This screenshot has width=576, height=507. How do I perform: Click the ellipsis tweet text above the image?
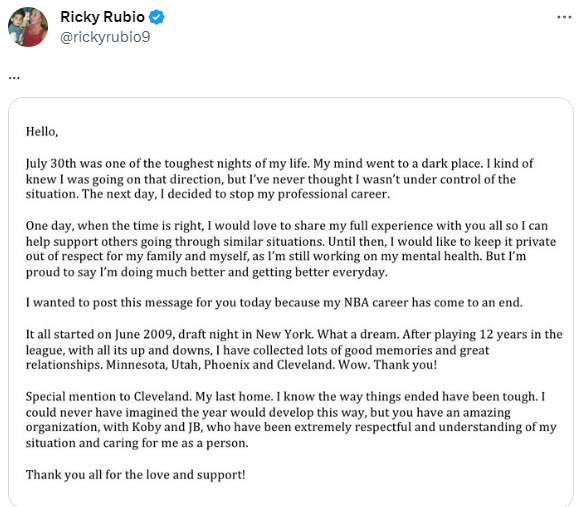[x=14, y=77]
